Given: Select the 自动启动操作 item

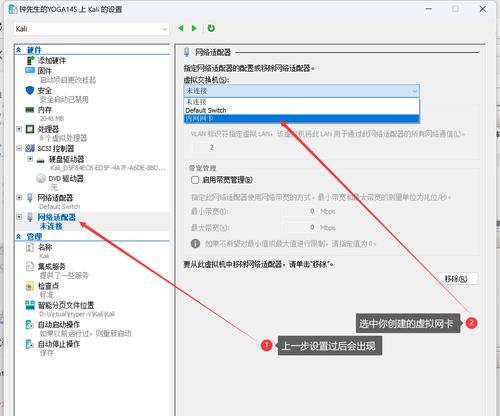Looking at the screenshot, I should tap(59, 324).
